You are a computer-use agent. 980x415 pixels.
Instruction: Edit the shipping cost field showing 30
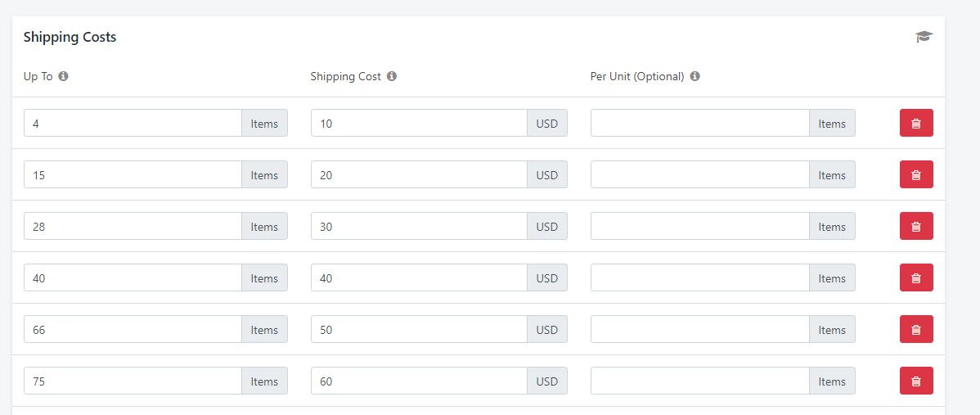pyautogui.click(x=419, y=227)
